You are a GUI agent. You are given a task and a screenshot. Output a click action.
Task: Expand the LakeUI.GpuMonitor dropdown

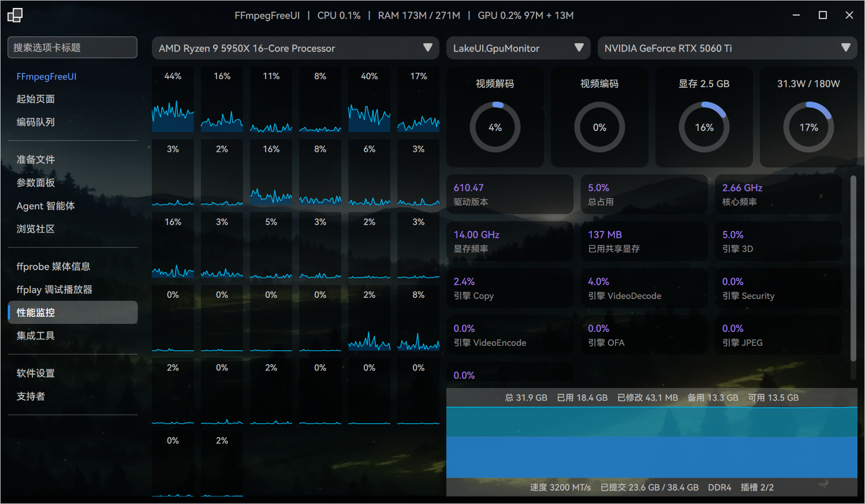click(518, 48)
